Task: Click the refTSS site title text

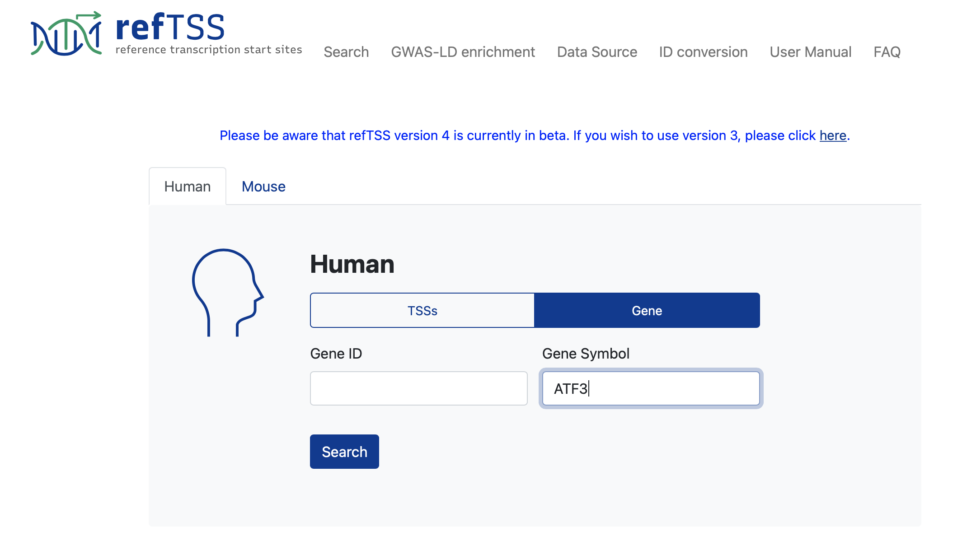Action: pos(170,28)
